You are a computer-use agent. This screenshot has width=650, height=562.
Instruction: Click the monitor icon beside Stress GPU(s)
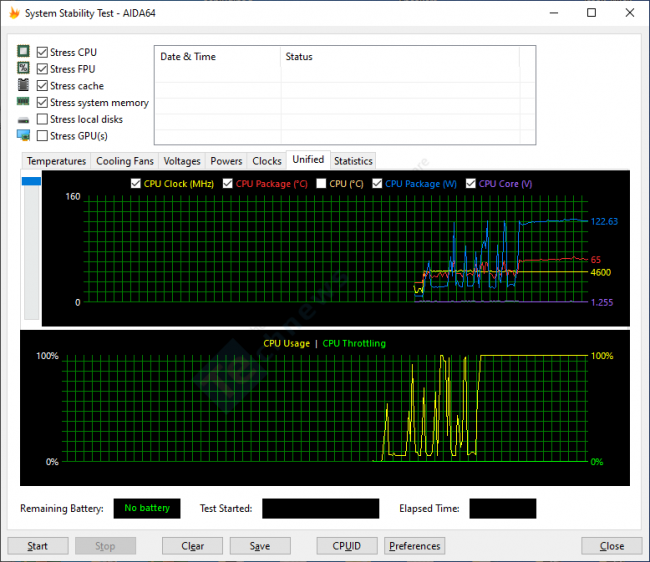[x=23, y=135]
